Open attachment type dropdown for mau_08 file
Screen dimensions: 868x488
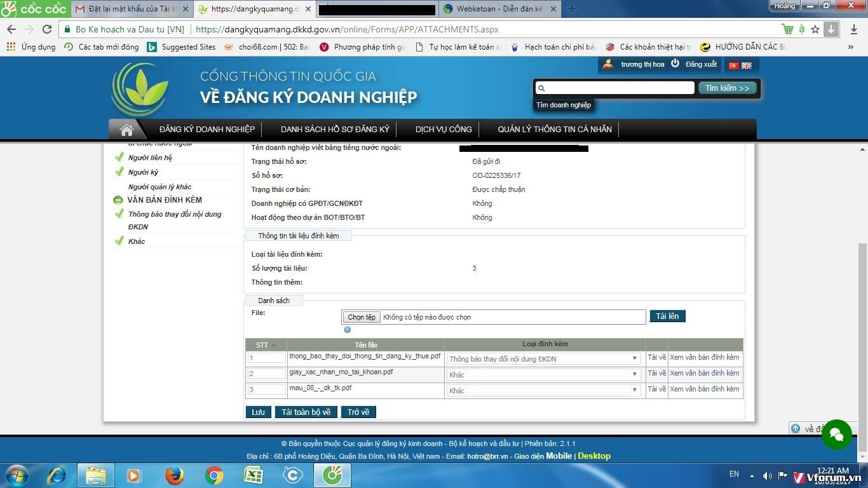tap(543, 391)
